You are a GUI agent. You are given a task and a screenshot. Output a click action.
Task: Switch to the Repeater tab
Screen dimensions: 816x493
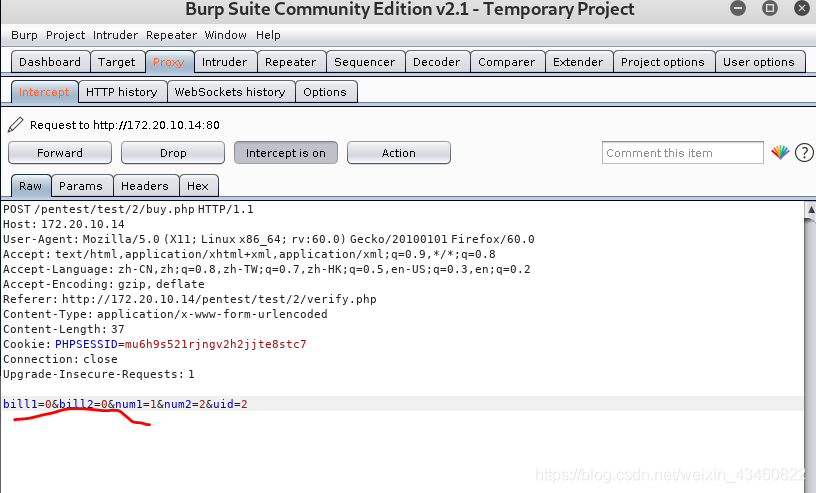coord(290,62)
